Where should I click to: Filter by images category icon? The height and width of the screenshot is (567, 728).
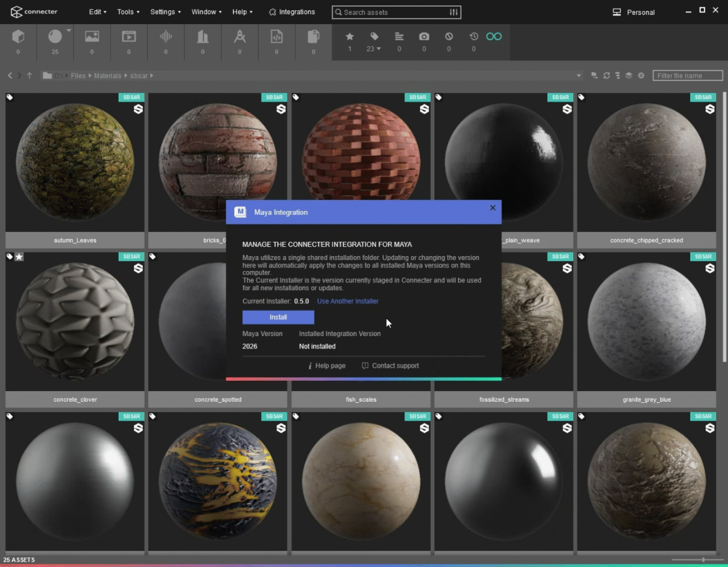92,36
